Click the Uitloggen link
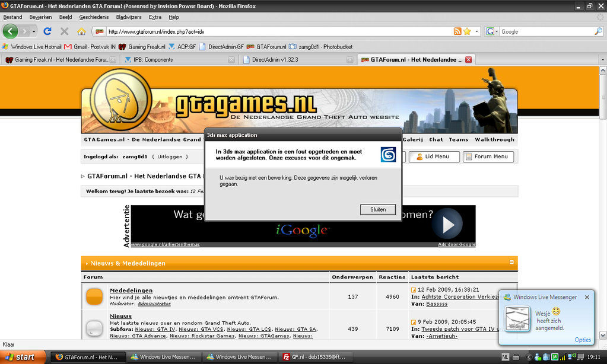Screen dimensions: 607x364 [170, 157]
